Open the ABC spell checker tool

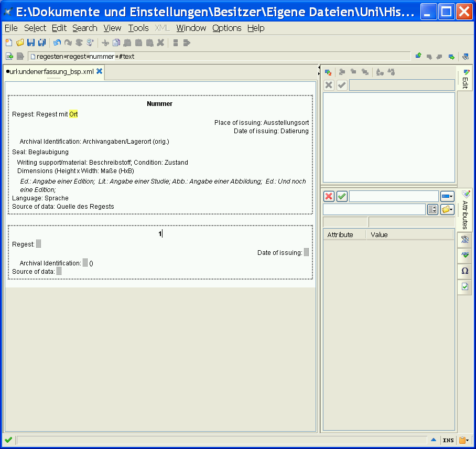point(465,255)
